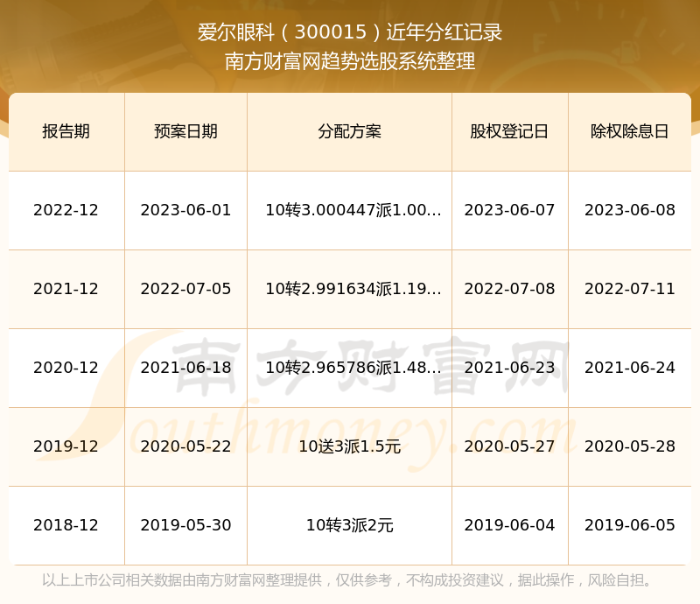Click ex-dividend date 2021-06-24

pos(630,368)
